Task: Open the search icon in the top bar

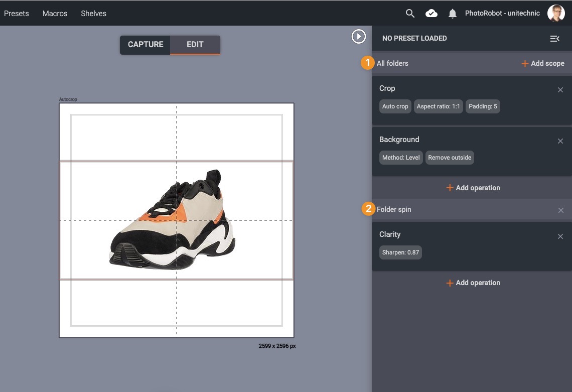Action: [x=410, y=13]
